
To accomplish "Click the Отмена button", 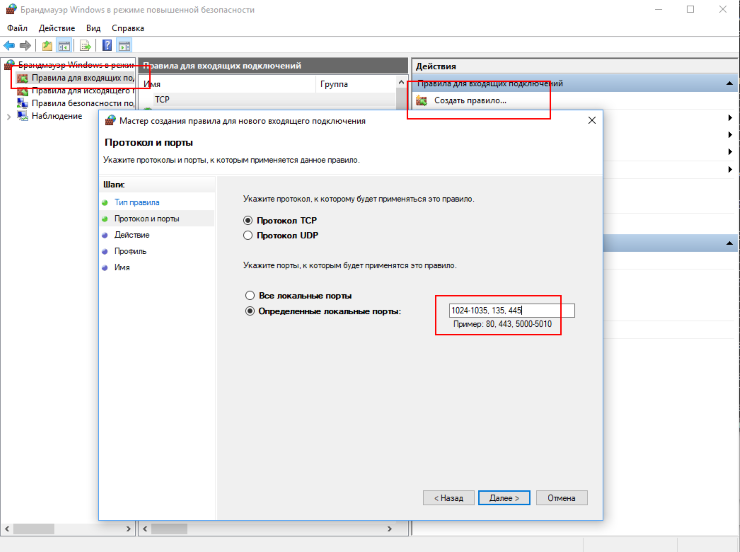I will tap(562, 498).
